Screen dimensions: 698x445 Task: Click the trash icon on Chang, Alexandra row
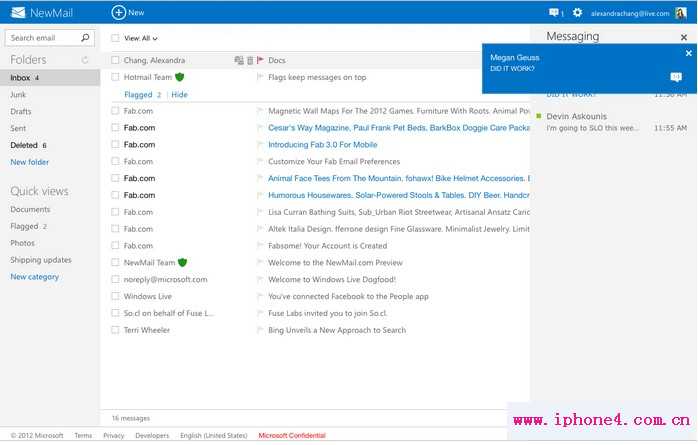pos(250,60)
